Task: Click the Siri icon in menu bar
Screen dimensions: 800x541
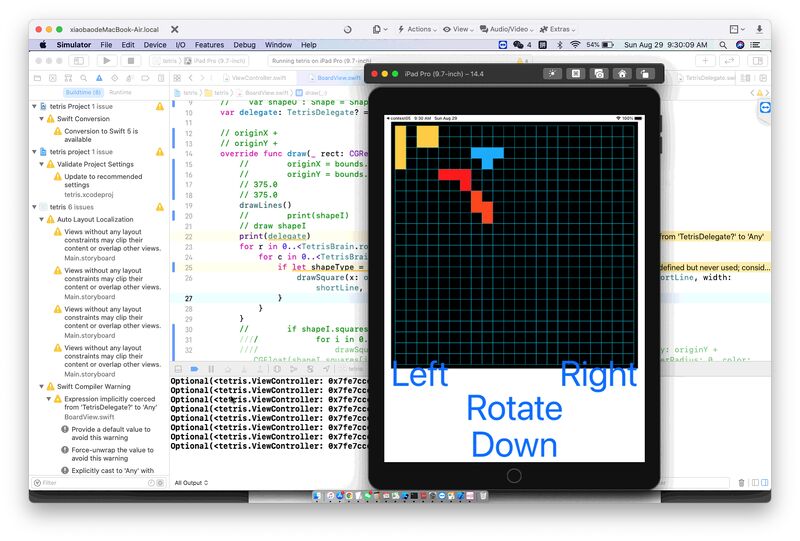Action: [740, 45]
